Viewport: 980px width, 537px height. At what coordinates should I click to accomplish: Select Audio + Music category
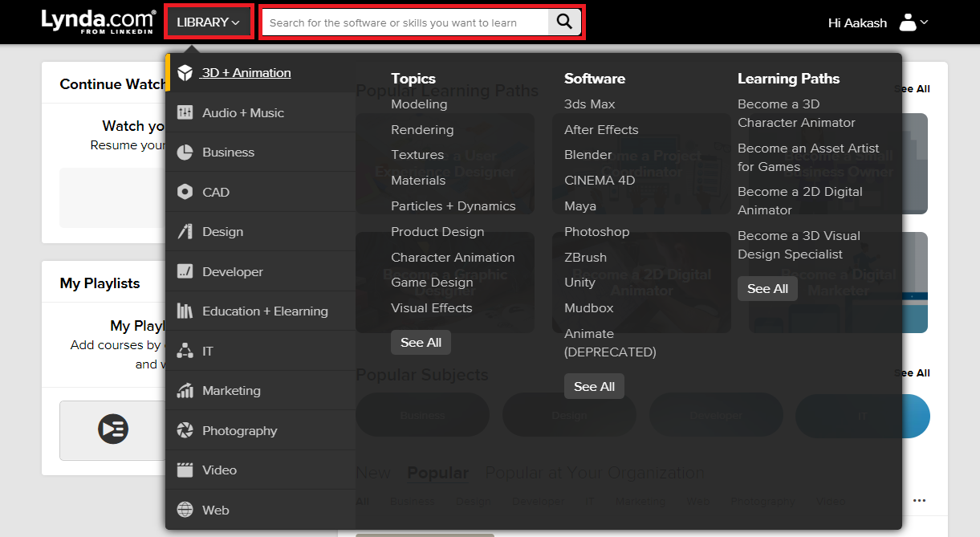click(x=260, y=112)
